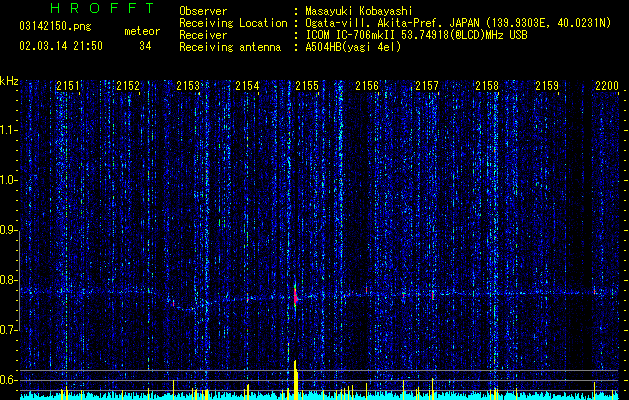The width and height of the screenshot is (629, 400).
Task: Click the date stamp 02.03.14 21:50
Action: (x=61, y=46)
